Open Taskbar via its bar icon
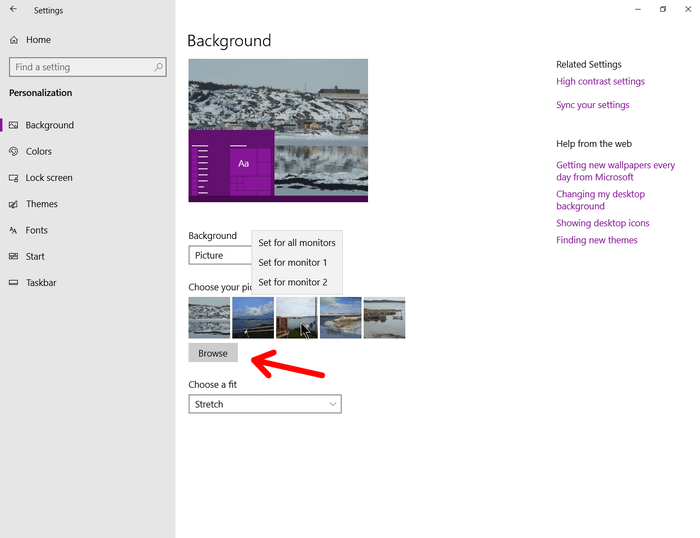This screenshot has width=700, height=538. click(x=14, y=283)
